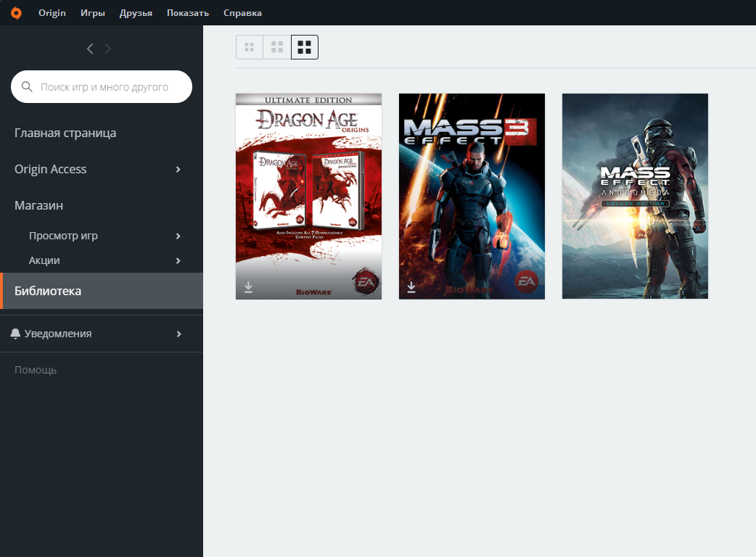Switch to large tile view

[305, 47]
